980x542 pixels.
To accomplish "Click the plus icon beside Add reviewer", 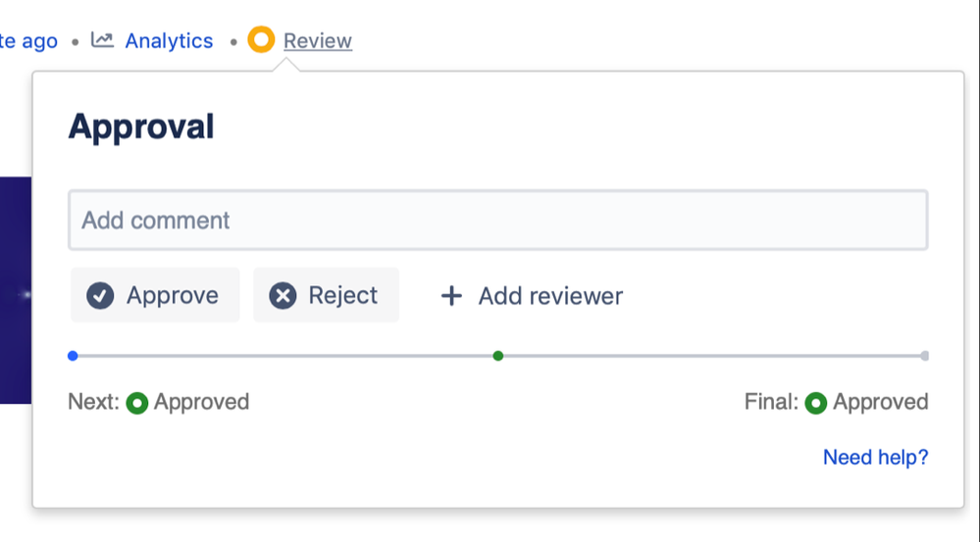I will (451, 296).
